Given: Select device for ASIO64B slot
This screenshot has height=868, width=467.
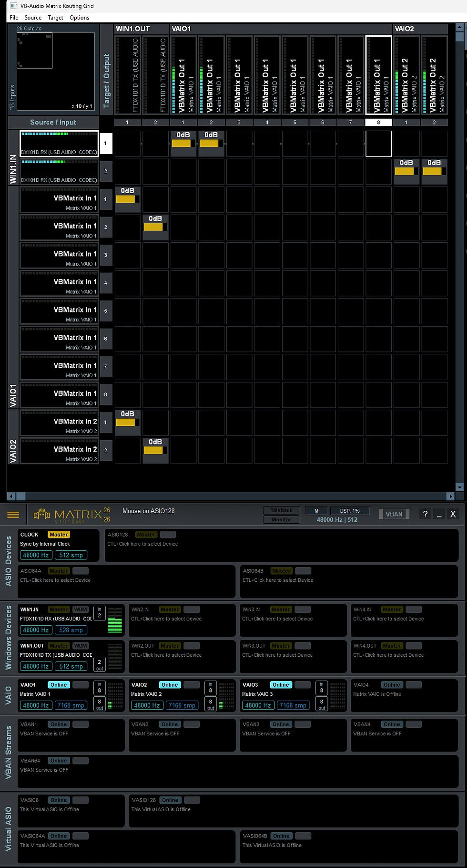Looking at the screenshot, I should tap(349, 581).
